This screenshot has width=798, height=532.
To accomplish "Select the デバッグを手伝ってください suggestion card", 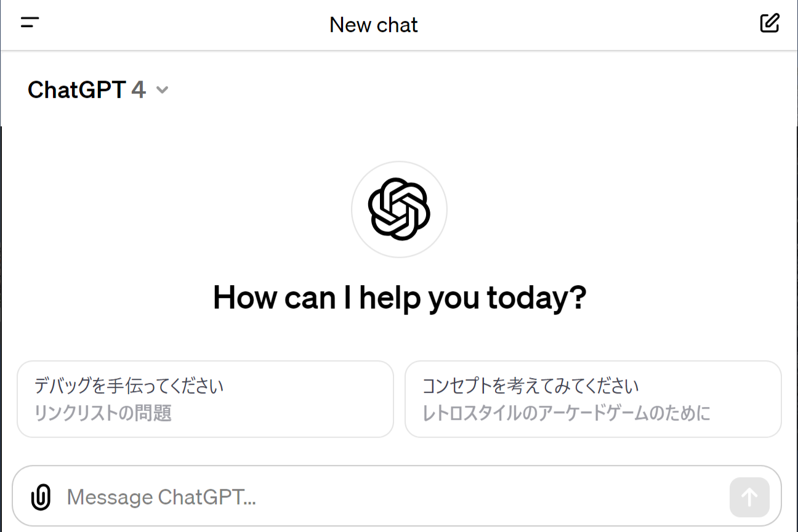I will (x=205, y=399).
